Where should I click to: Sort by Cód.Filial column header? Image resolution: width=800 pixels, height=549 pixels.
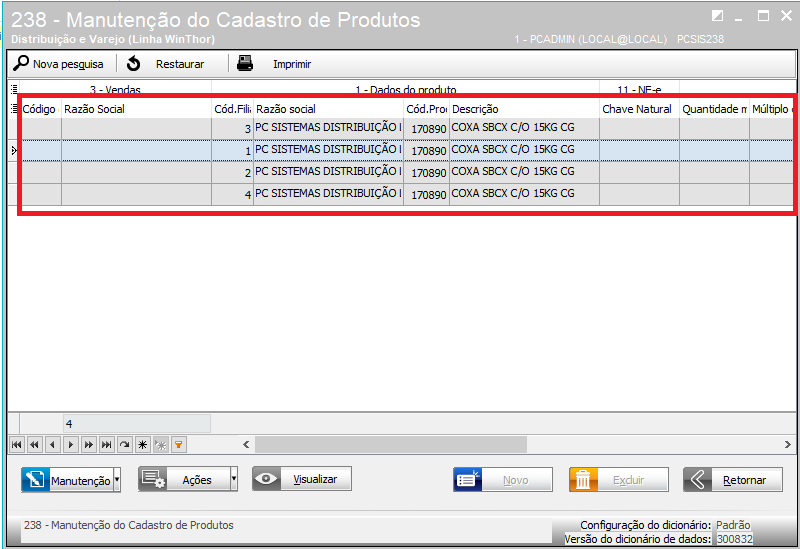point(232,109)
